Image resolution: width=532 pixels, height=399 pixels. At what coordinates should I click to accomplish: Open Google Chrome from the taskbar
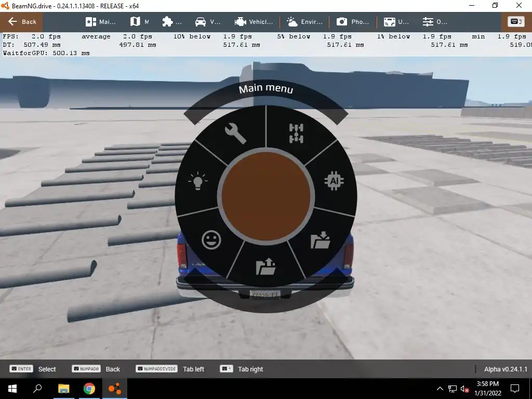click(x=89, y=389)
